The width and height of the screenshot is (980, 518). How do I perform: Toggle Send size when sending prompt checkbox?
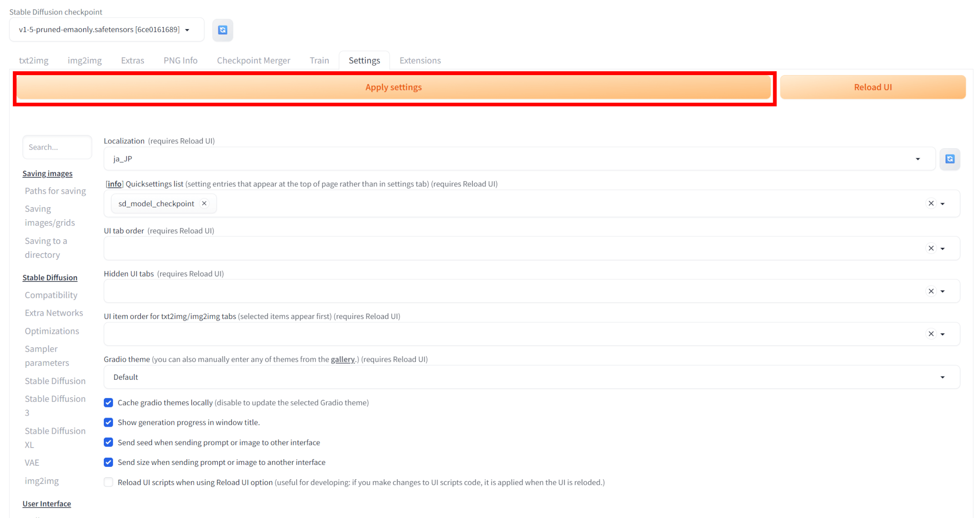(x=109, y=462)
